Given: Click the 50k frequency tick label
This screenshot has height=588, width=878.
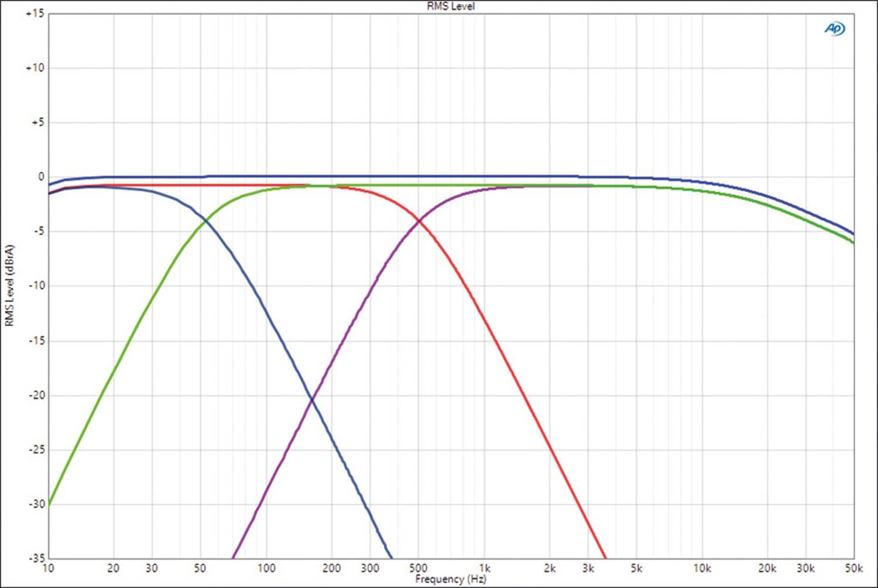Looking at the screenshot, I should 853,568.
